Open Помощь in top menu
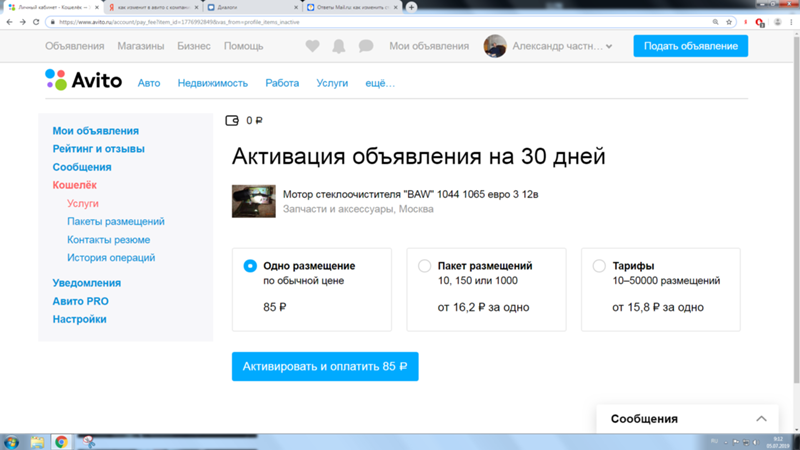Viewport: 800px width, 450px height. click(243, 46)
